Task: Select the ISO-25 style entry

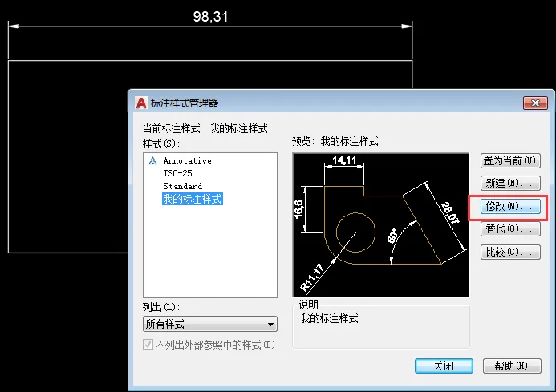Action: coord(177,173)
